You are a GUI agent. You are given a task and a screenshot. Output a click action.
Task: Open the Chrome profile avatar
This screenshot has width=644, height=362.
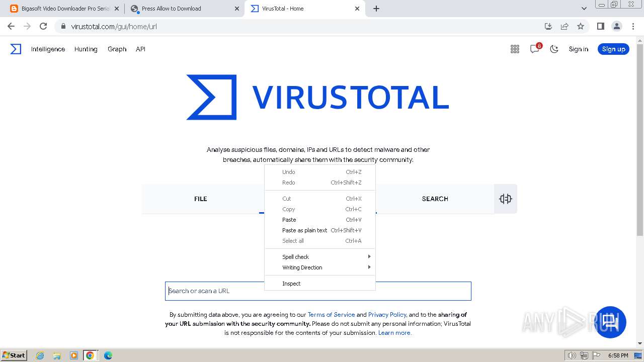tap(616, 26)
